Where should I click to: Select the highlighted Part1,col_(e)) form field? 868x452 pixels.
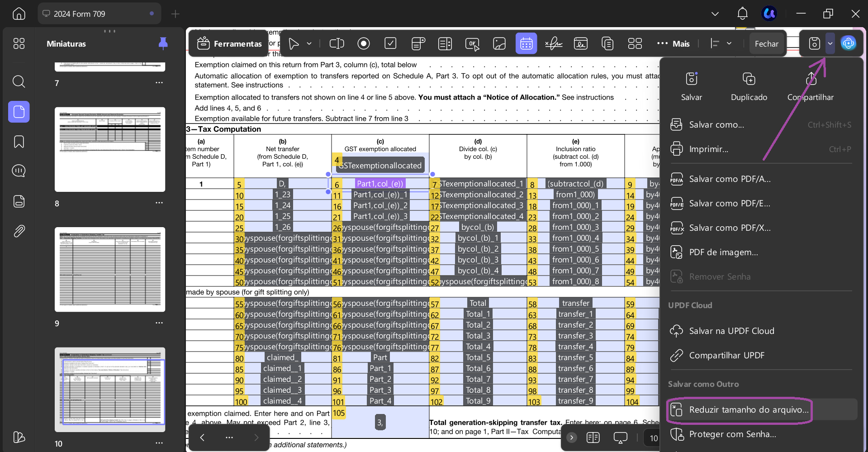pos(380,183)
